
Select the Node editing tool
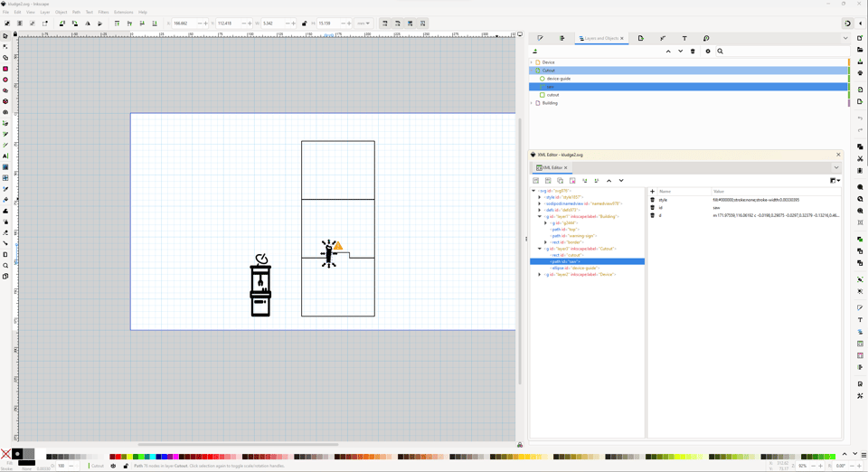click(x=5, y=47)
